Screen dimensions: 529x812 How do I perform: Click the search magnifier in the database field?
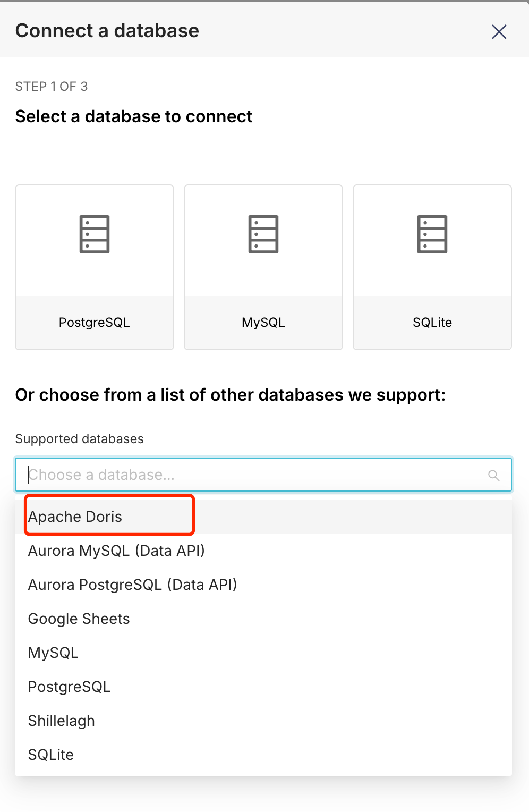pos(493,475)
